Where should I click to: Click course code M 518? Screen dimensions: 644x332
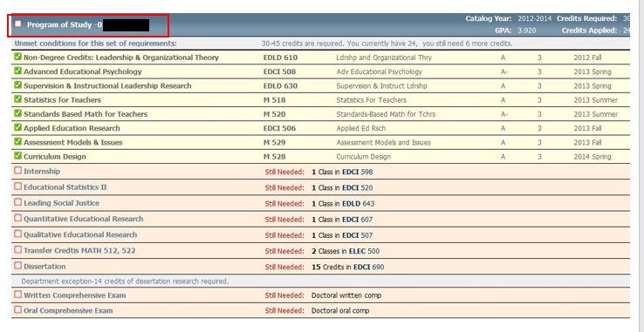tap(274, 100)
